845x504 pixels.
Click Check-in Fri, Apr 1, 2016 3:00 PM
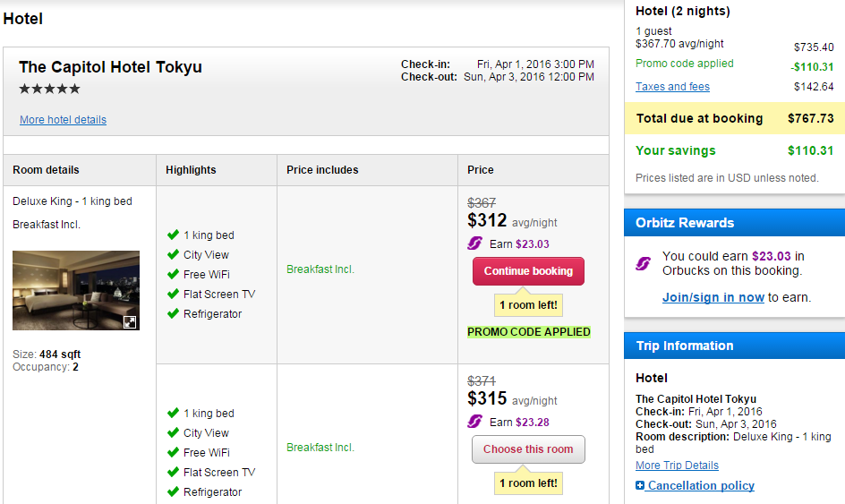[x=498, y=64]
